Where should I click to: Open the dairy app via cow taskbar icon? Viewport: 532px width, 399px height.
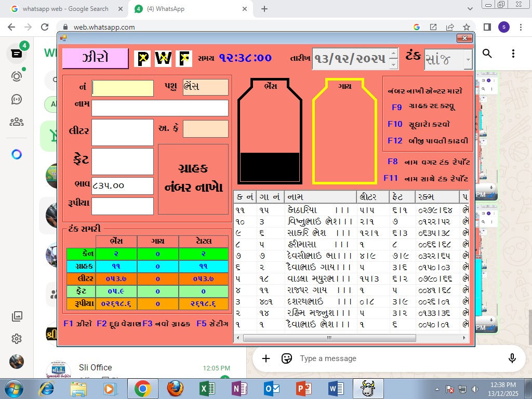(368, 388)
